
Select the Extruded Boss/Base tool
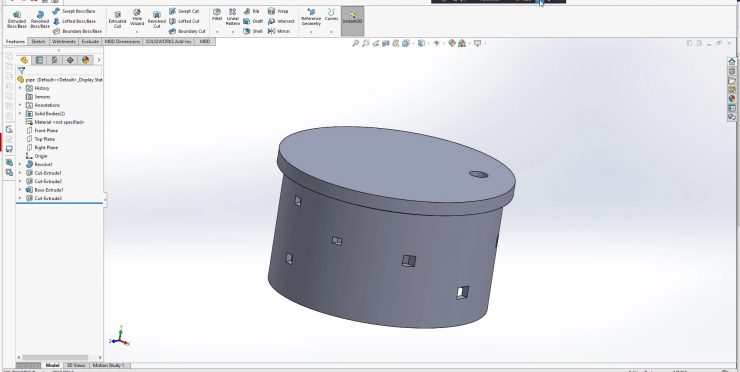click(x=17, y=19)
